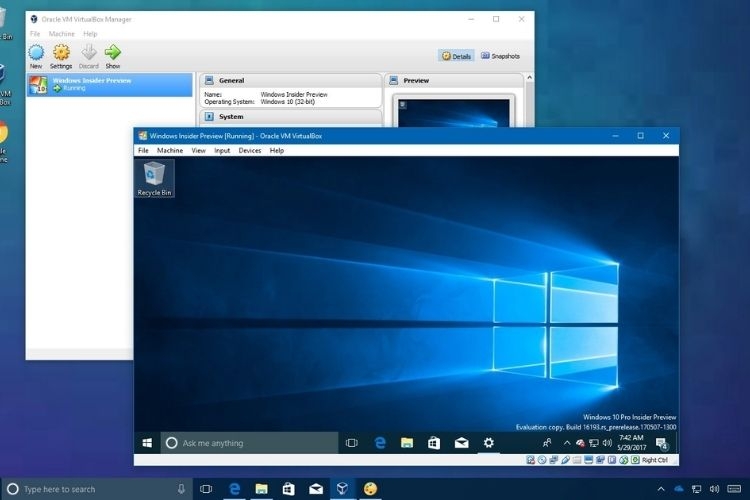Collapse the Preview section header
The height and width of the screenshot is (500, 750).
(454, 80)
